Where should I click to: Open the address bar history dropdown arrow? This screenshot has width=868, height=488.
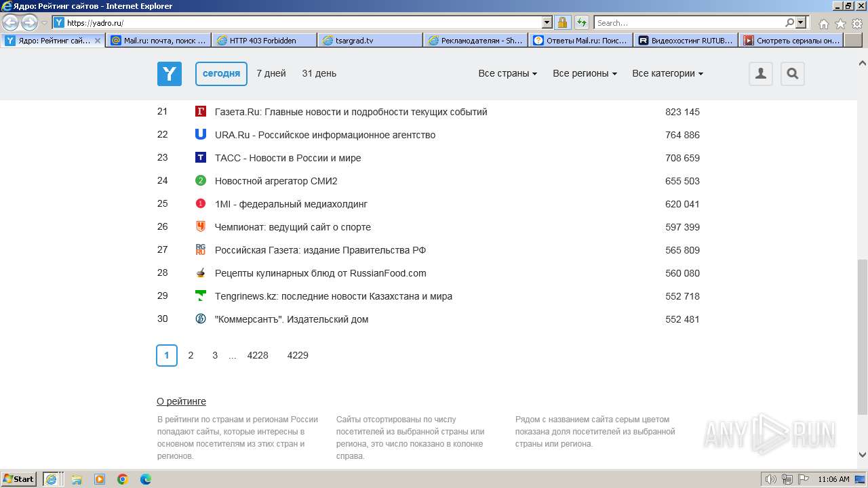coord(547,22)
